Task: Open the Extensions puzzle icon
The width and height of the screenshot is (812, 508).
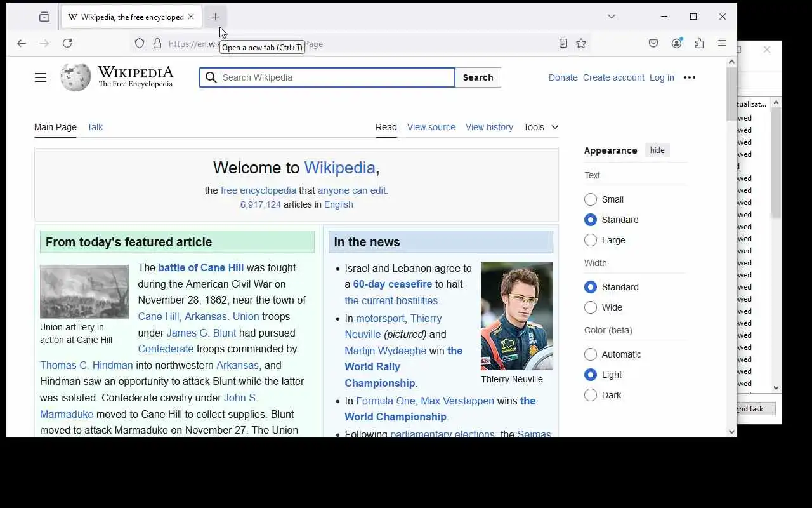Action: point(699,43)
